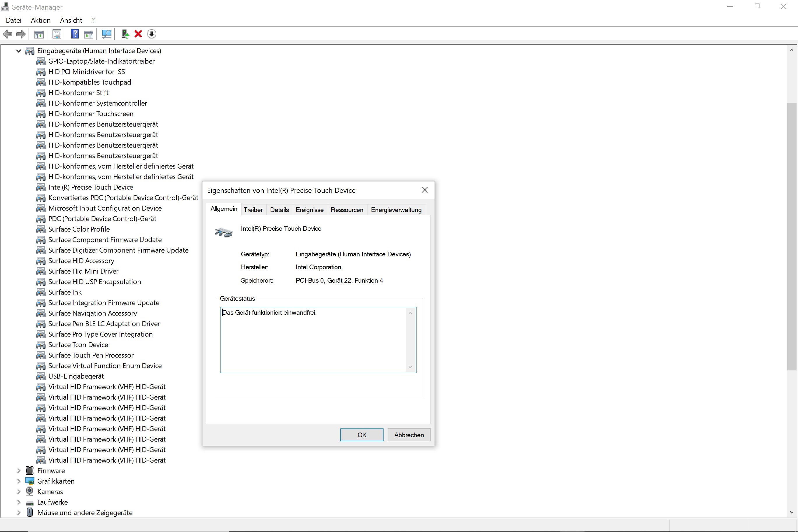The height and width of the screenshot is (532, 798).
Task: Expand the Firmware category
Action: pos(19,470)
